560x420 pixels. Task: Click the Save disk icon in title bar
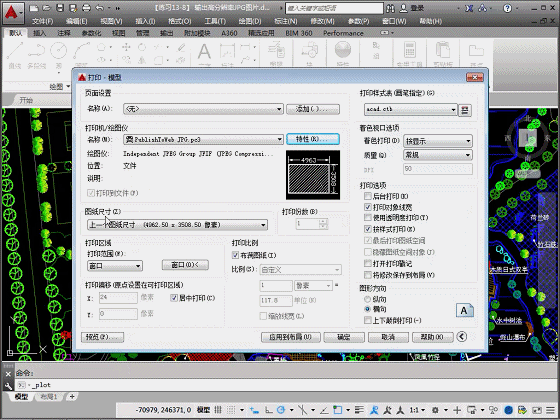60,8
